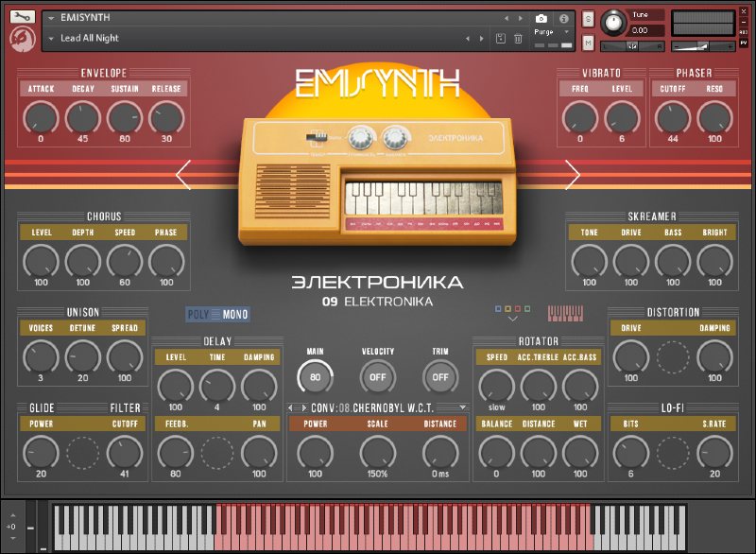This screenshot has height=554, width=756.
Task: Click the camera snapshot icon in the header
Action: tap(542, 16)
